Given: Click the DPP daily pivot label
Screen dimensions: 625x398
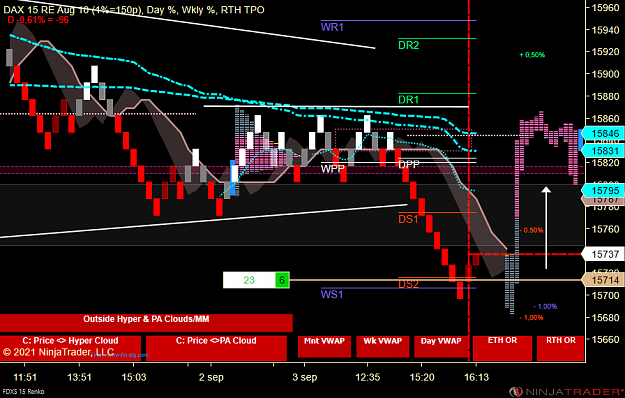Looking at the screenshot, I should [x=409, y=164].
